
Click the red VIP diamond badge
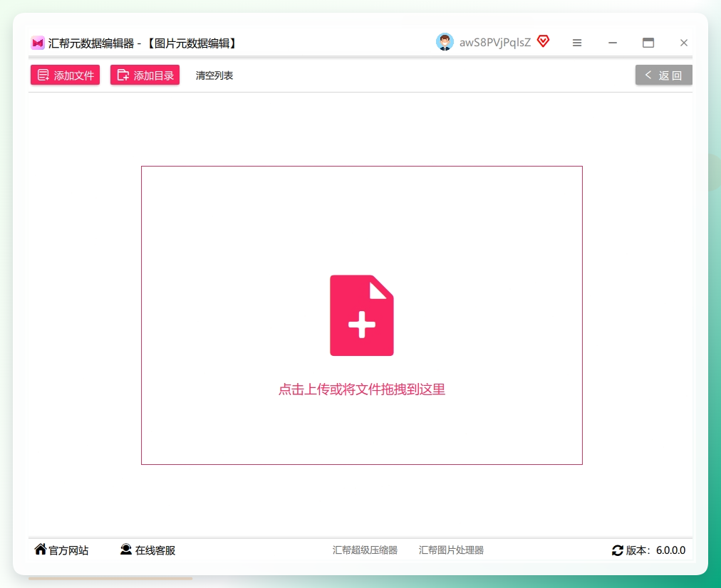543,41
